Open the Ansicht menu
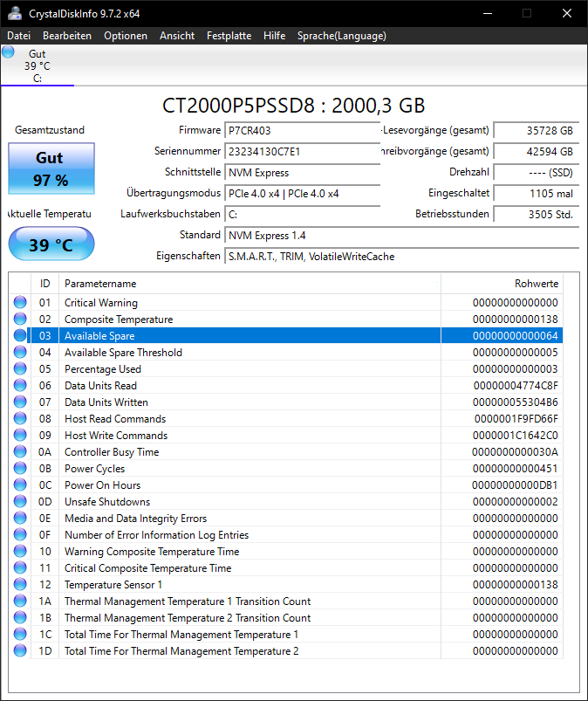This screenshot has height=701, width=588. point(177,36)
